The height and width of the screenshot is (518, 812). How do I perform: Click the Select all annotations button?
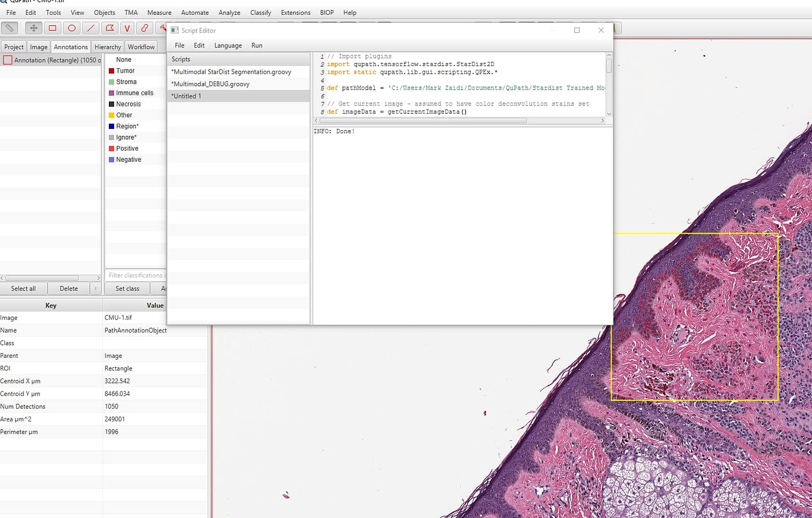click(x=24, y=288)
